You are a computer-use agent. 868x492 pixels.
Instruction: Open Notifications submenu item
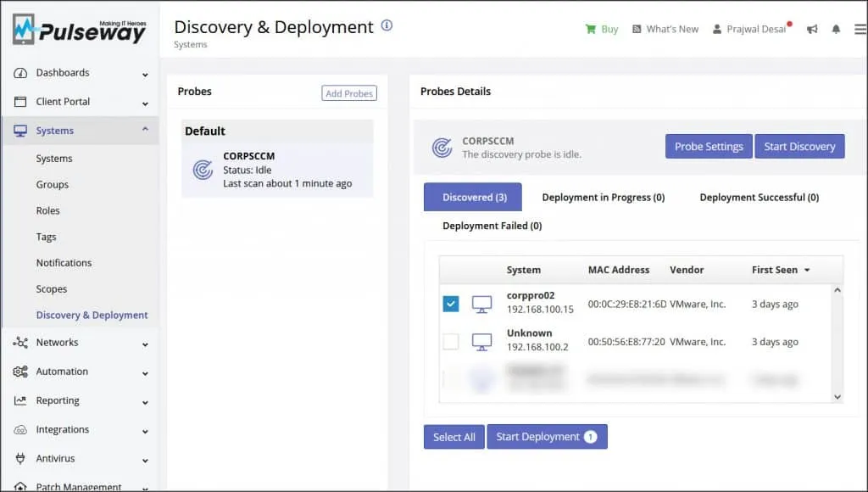pyautogui.click(x=64, y=263)
